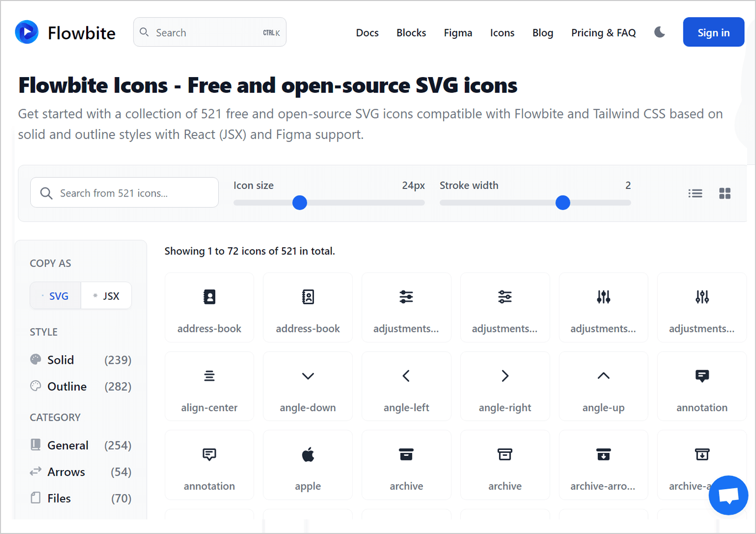This screenshot has width=756, height=534.
Task: Click the Stroke width value 2
Action: tap(628, 185)
